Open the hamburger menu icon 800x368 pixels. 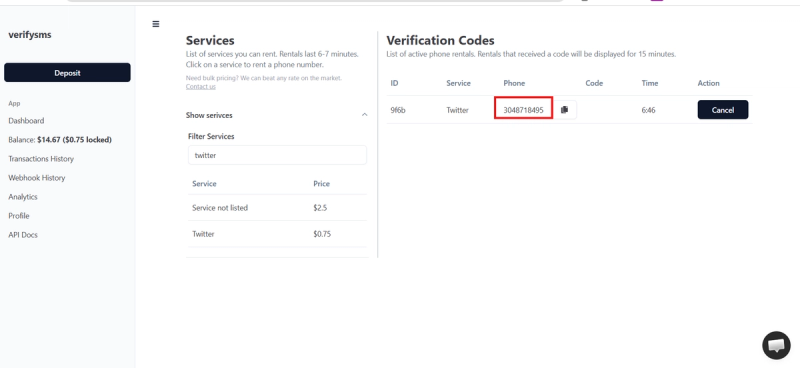click(x=156, y=24)
